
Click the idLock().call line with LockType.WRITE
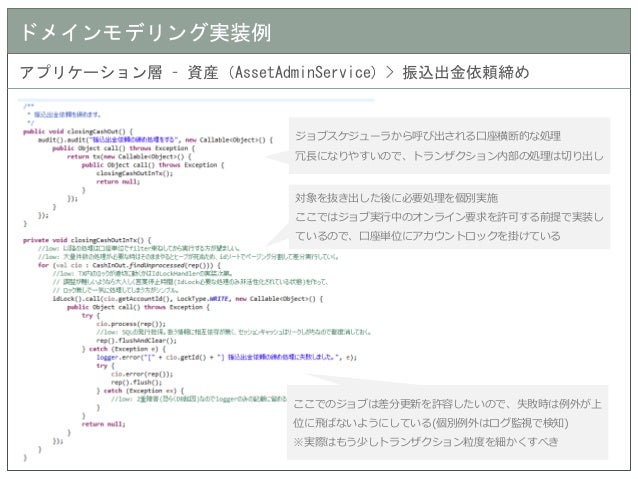point(188,299)
